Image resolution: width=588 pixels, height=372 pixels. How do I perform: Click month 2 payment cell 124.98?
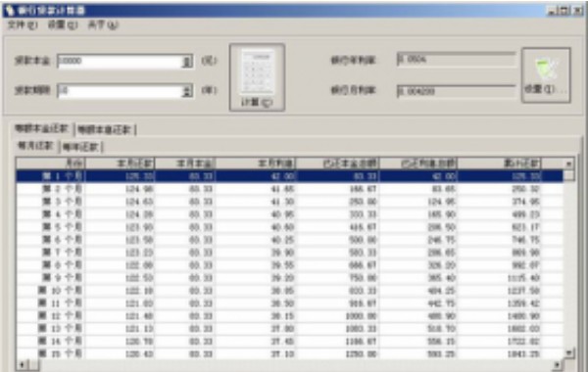139,189
